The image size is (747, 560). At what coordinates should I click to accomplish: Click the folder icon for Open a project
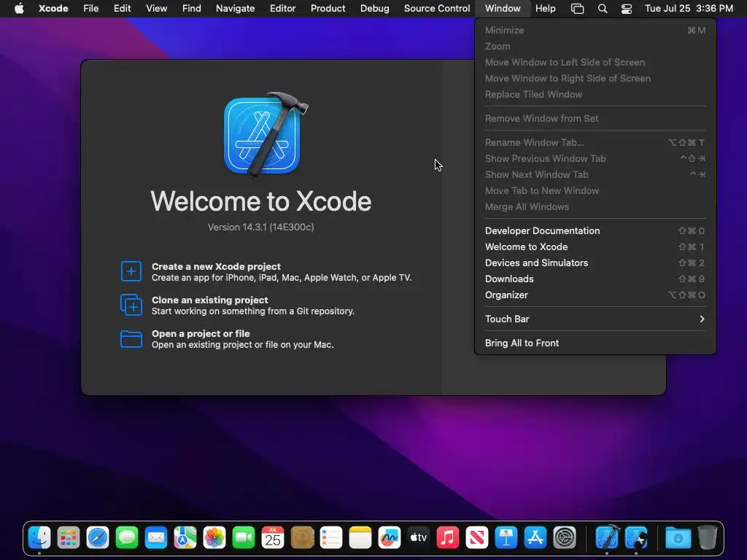[131, 339]
